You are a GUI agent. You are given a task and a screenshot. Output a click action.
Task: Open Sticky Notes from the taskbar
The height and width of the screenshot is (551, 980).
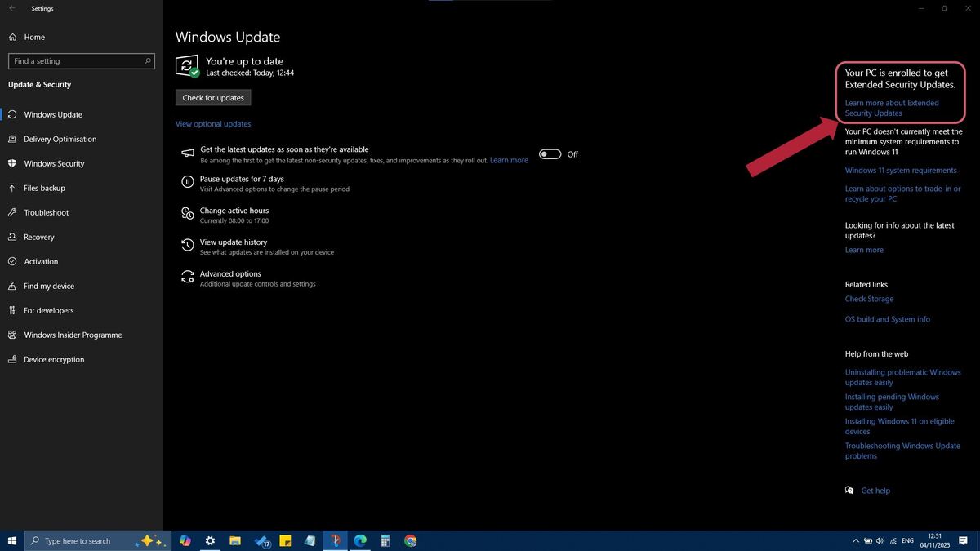(x=285, y=540)
